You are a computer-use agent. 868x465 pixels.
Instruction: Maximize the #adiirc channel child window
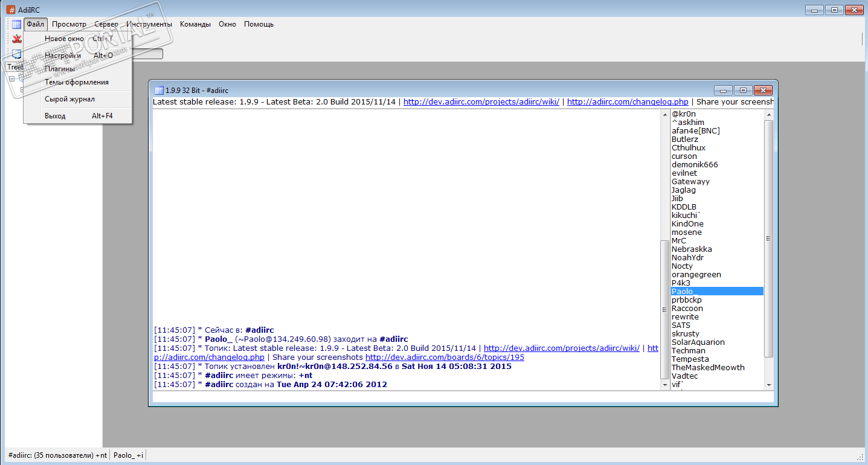point(742,91)
